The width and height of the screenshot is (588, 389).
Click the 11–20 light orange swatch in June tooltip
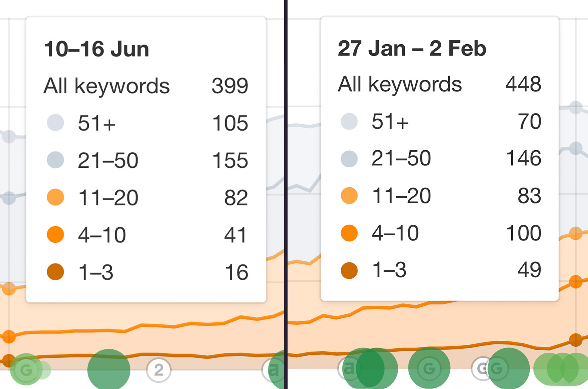(x=56, y=197)
